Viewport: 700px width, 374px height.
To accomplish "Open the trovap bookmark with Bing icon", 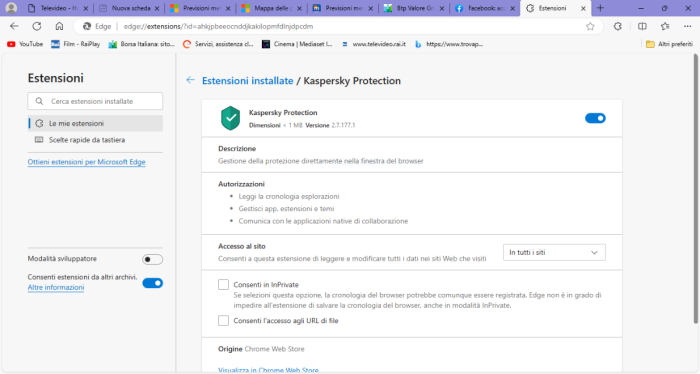I will pyautogui.click(x=449, y=44).
